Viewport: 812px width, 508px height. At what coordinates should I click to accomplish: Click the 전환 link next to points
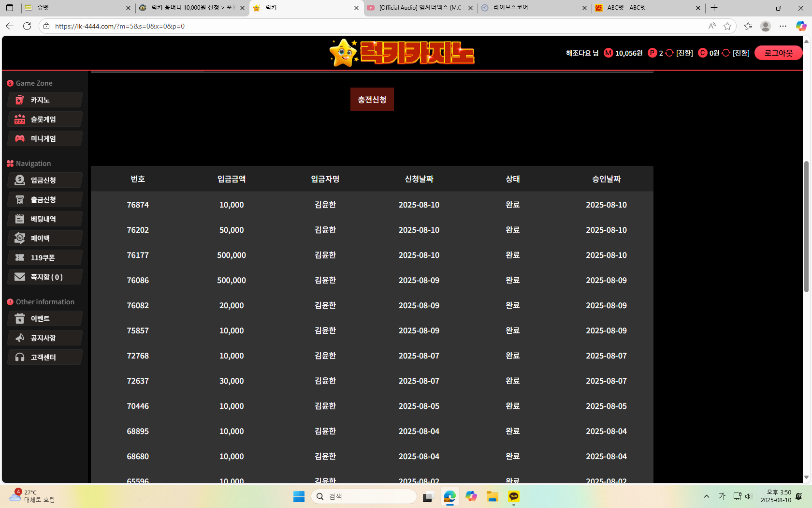coord(684,53)
